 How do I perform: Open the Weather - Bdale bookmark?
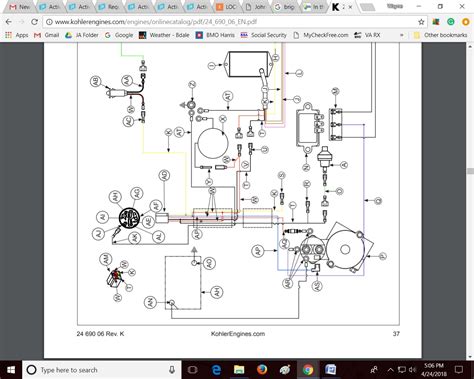point(164,35)
